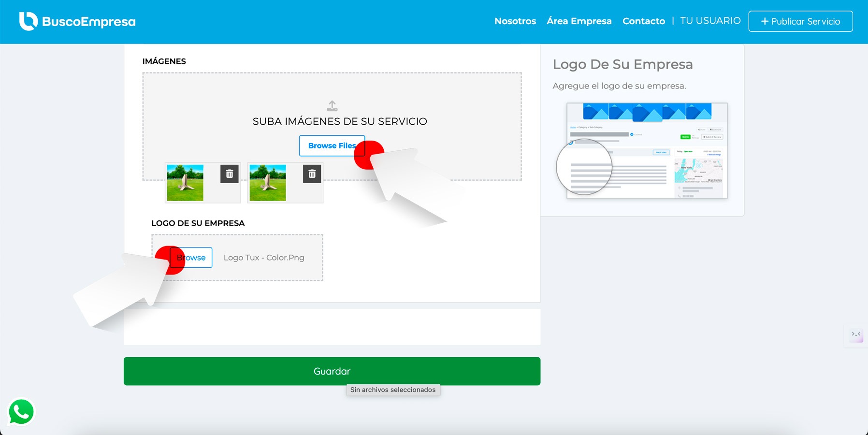Select the first uploaded image thumbnail
The height and width of the screenshot is (435, 868).
pos(185,183)
